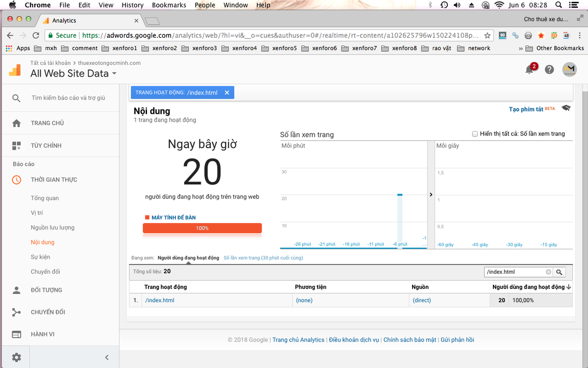This screenshot has width=588, height=368.
Task: Open the xenforo1 bookmark folder
Action: click(x=119, y=48)
